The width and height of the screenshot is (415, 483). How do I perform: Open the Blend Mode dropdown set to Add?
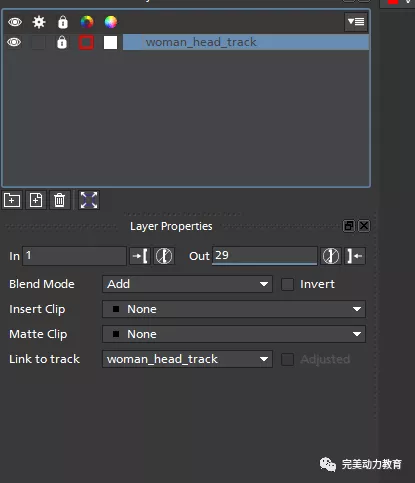pos(187,284)
